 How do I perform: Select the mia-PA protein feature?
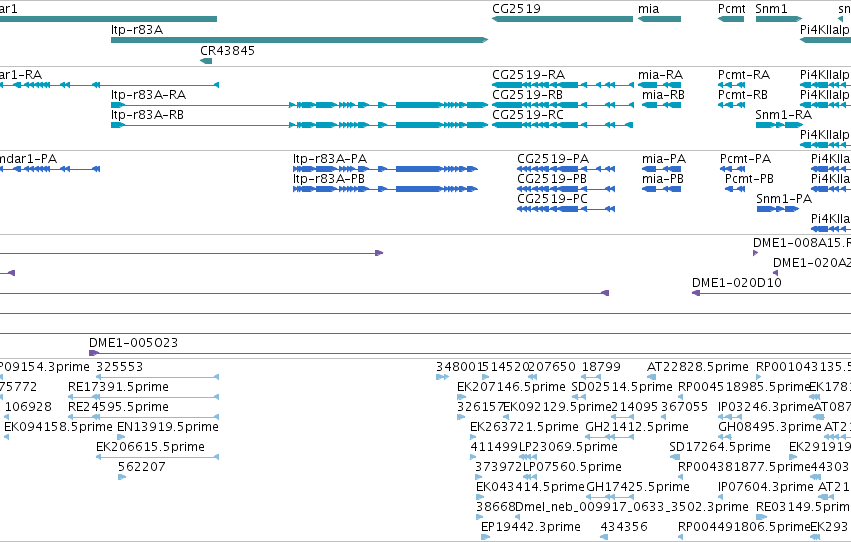tap(661, 169)
